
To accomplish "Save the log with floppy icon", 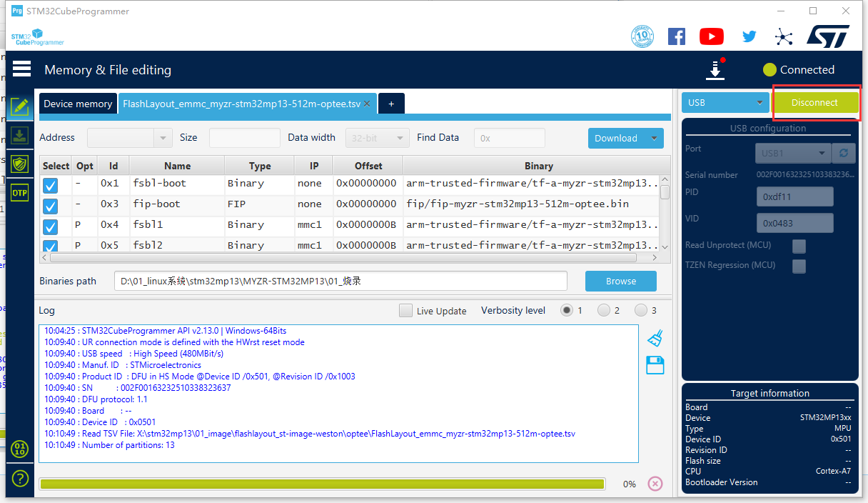I will [655, 365].
